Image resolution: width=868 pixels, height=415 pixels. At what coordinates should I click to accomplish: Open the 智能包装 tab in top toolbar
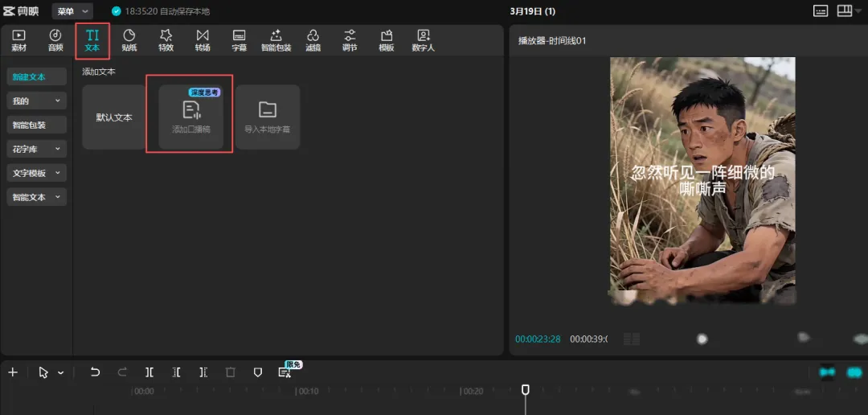pos(276,41)
